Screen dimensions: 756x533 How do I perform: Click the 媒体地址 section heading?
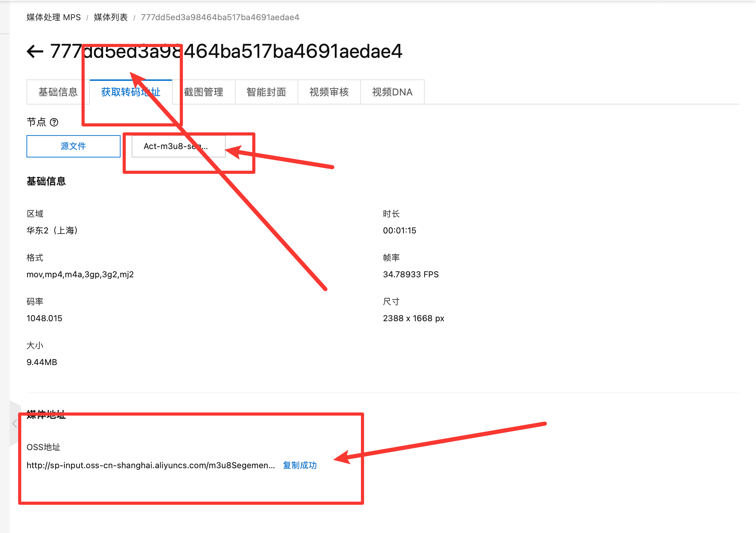click(x=46, y=415)
